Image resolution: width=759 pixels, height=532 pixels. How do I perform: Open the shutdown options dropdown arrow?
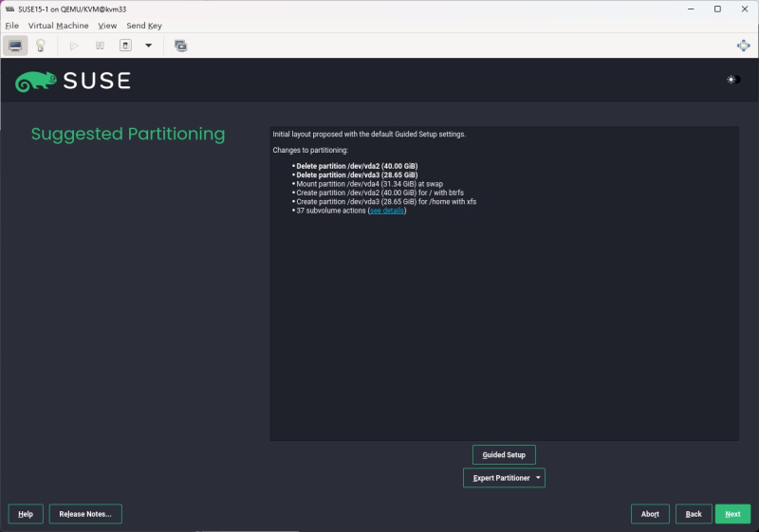[x=149, y=46]
